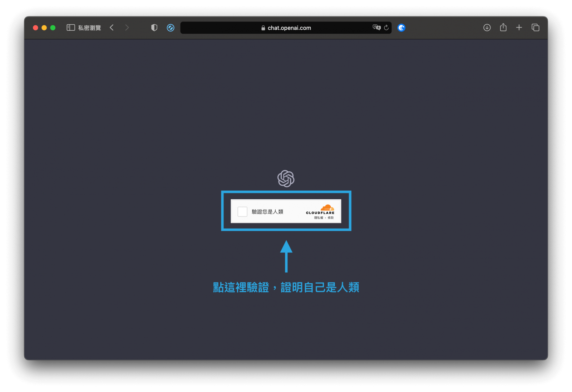Open the Share menu icon
The height and width of the screenshot is (392, 572).
click(503, 27)
